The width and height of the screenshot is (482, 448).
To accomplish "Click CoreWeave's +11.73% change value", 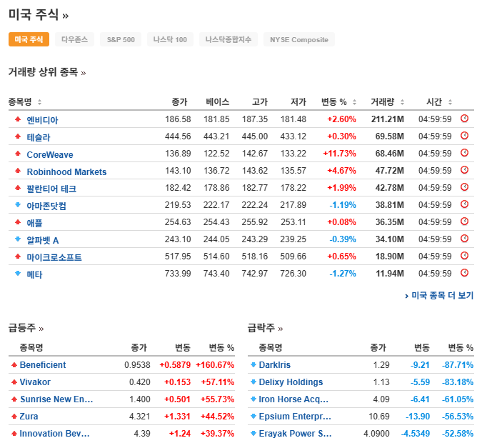I will click(x=339, y=153).
